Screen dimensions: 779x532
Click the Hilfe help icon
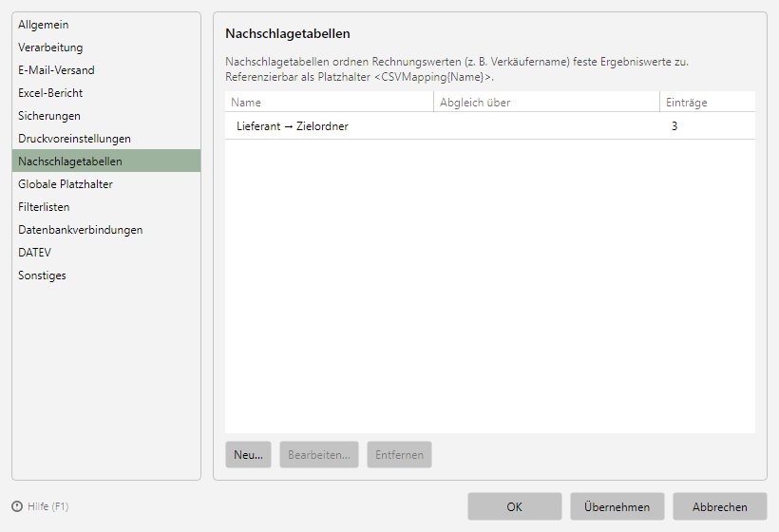17,506
